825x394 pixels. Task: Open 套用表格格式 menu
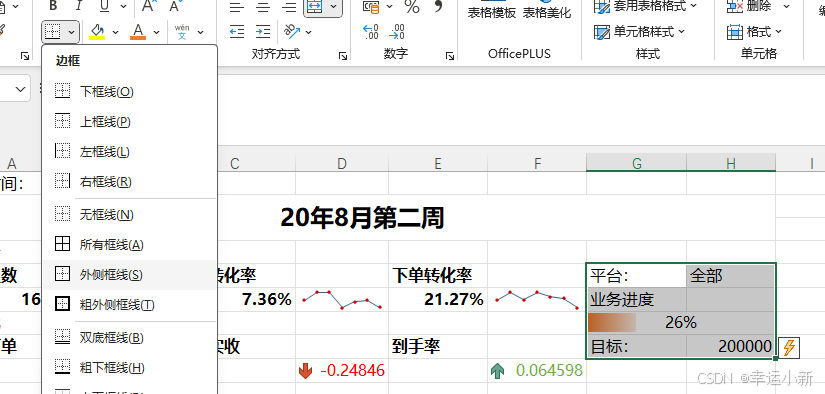pos(645,6)
